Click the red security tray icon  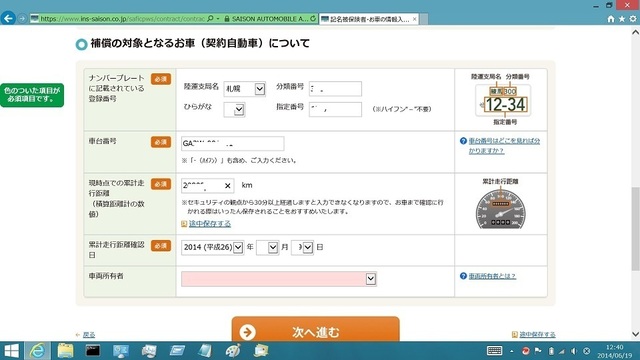[525, 351]
